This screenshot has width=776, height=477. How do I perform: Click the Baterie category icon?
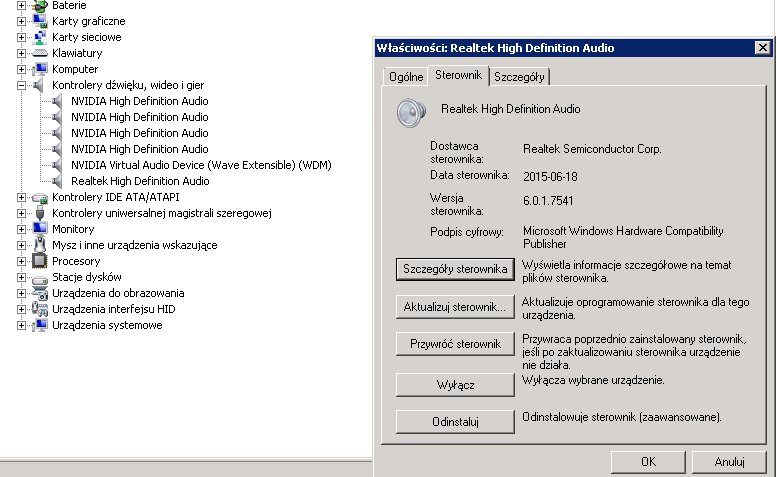(40, 5)
